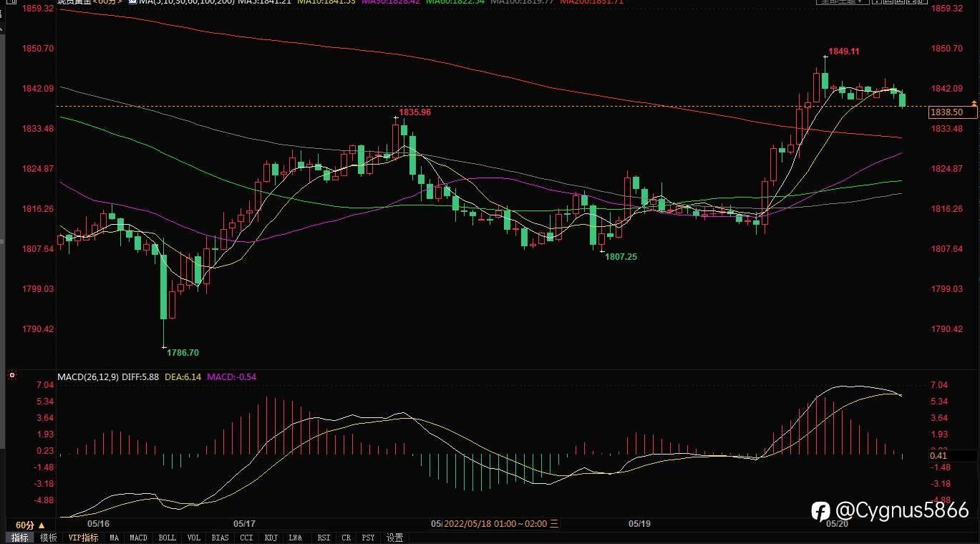Switch to the 模板 tab
Viewport: 980px width, 544px height.
click(49, 538)
